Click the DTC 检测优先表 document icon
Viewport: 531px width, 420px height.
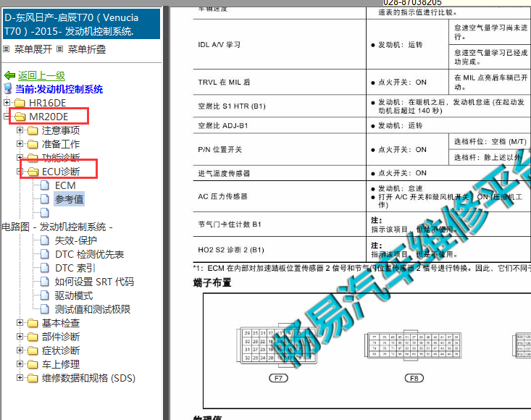(x=45, y=254)
